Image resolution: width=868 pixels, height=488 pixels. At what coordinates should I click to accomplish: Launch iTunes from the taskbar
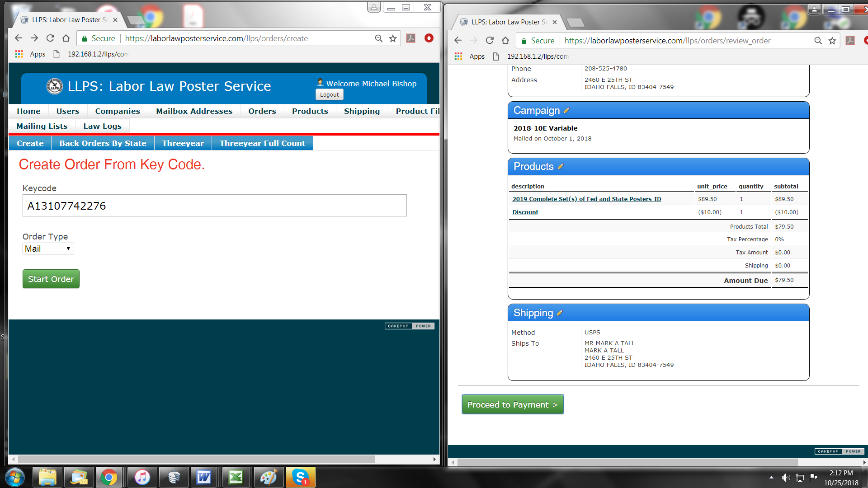click(142, 477)
